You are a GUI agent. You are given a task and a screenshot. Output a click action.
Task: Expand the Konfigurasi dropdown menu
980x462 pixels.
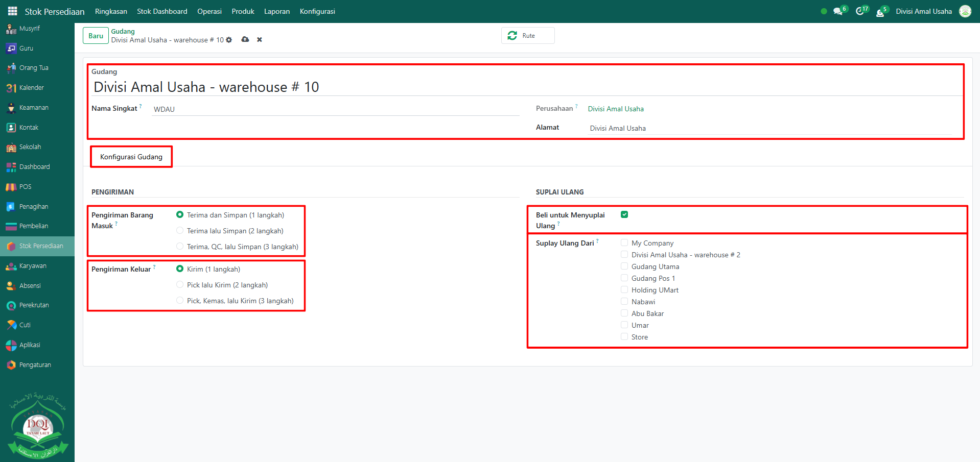pos(317,11)
